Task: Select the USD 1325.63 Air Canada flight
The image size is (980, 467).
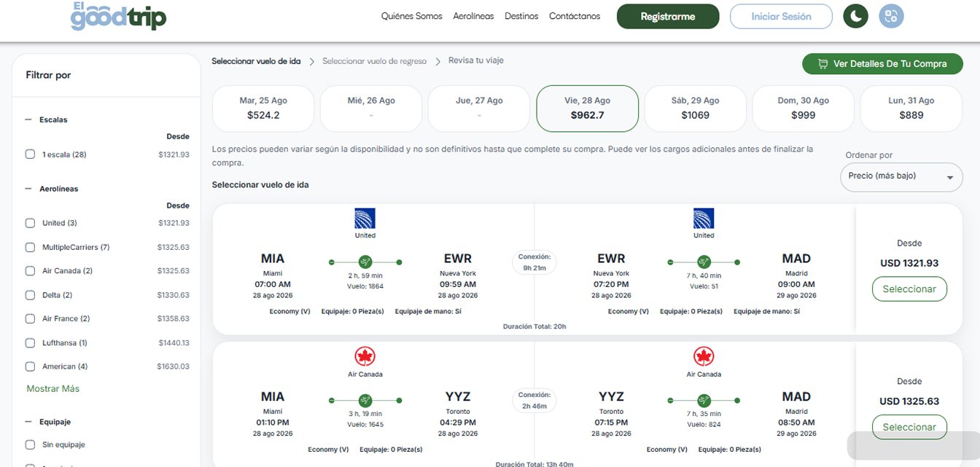Action: click(x=909, y=427)
